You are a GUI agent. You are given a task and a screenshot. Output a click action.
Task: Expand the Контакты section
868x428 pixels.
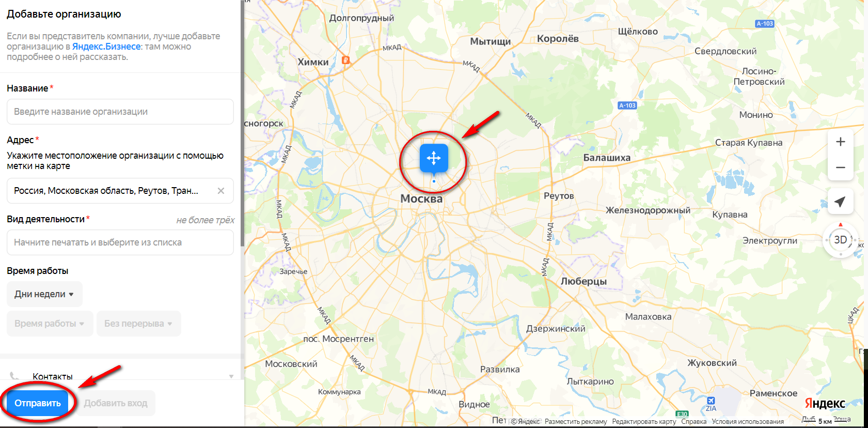tap(121, 376)
